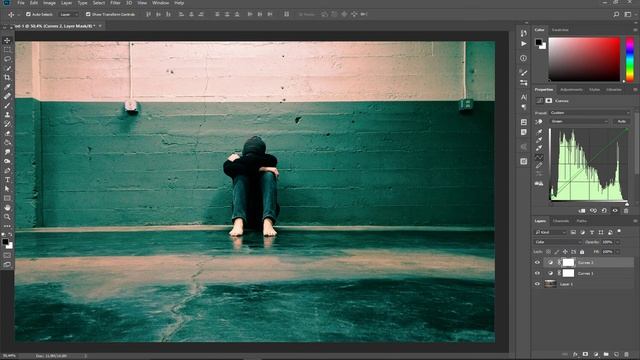Select the Spot Healing Brush tool
This screenshot has width=640, height=360.
coord(7,96)
